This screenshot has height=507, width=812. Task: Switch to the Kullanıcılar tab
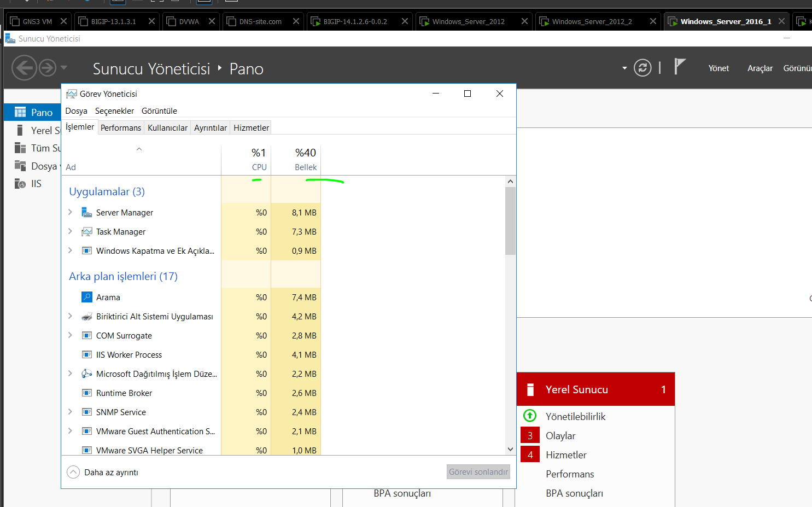167,128
